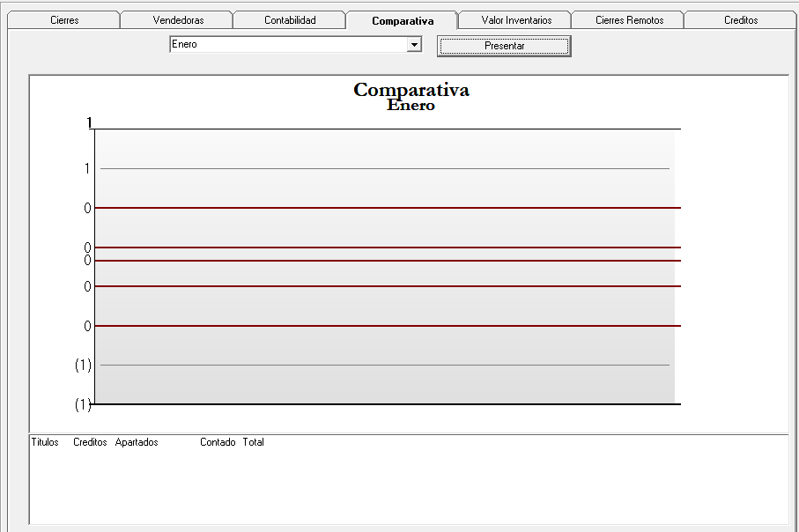Select the Comparativa tab
799x532 pixels.
[403, 20]
